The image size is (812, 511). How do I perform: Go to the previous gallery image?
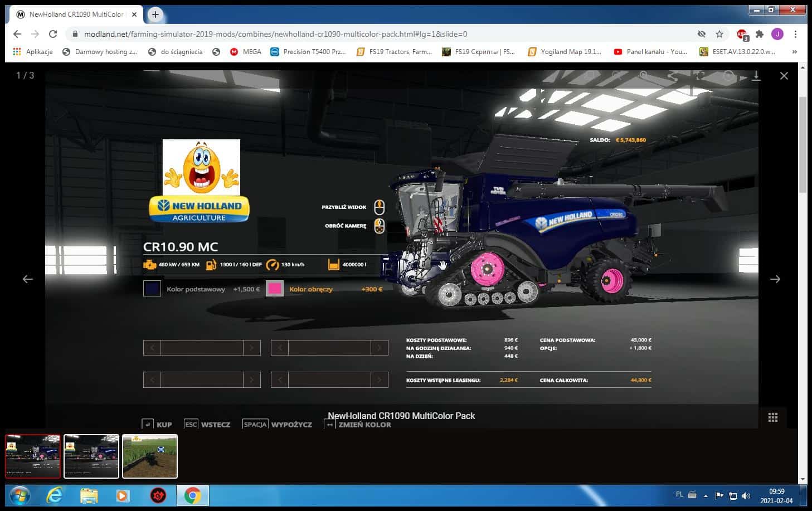28,279
